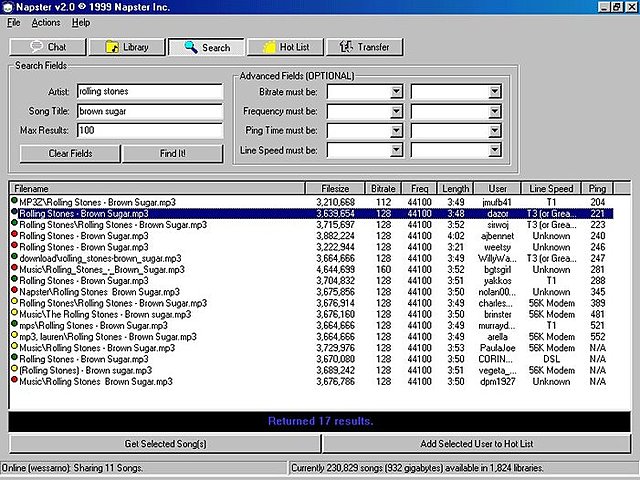This screenshot has width=640, height=480.
Task: Click the Artist input field
Action: 150,91
